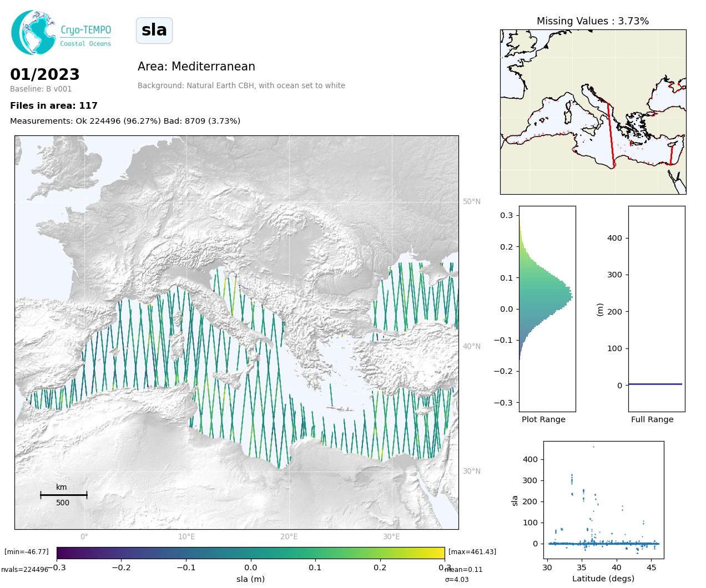This screenshot has height=588, width=706.
Task: Click the 'nvals=224496' label
Action: coord(24,570)
